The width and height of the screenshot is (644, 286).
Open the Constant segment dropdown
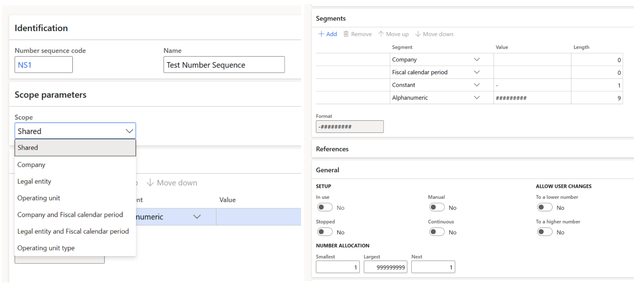tap(477, 85)
